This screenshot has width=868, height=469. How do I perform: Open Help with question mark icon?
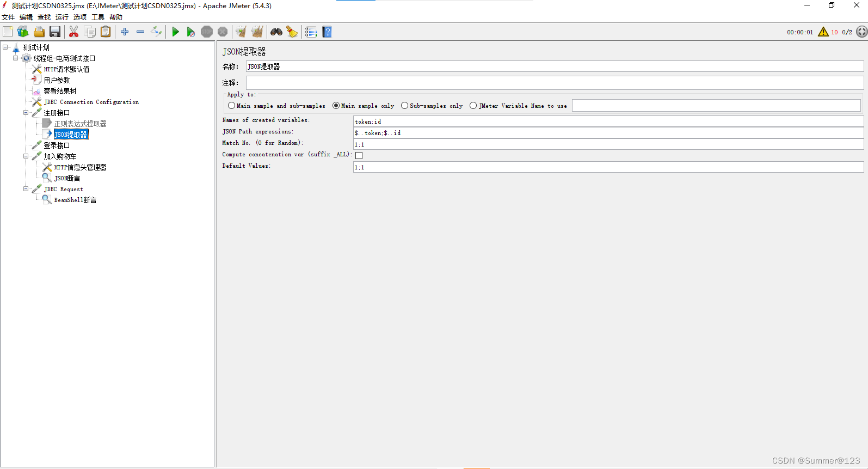click(327, 32)
